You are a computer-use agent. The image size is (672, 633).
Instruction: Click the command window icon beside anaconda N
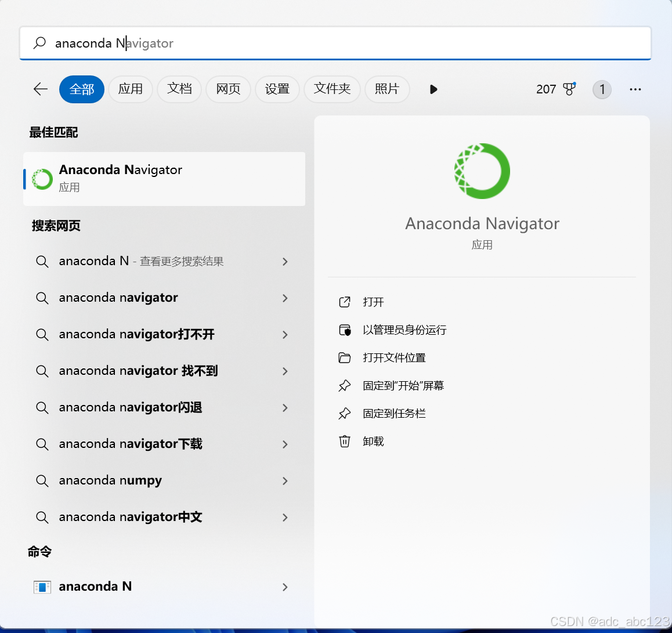click(42, 587)
